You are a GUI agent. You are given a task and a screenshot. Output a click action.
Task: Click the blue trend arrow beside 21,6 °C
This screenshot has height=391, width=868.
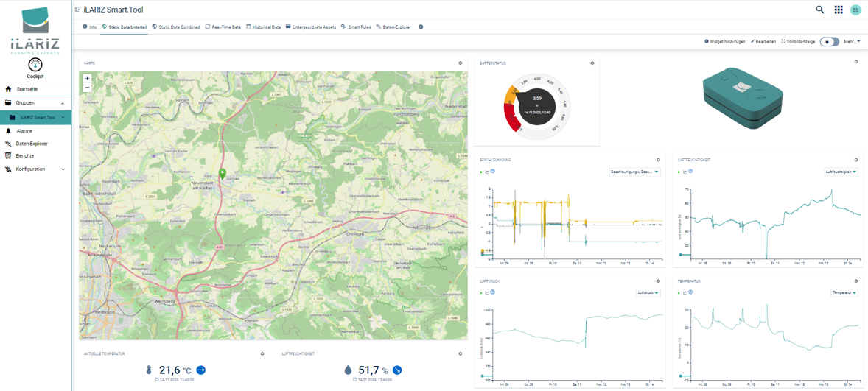coord(201,370)
